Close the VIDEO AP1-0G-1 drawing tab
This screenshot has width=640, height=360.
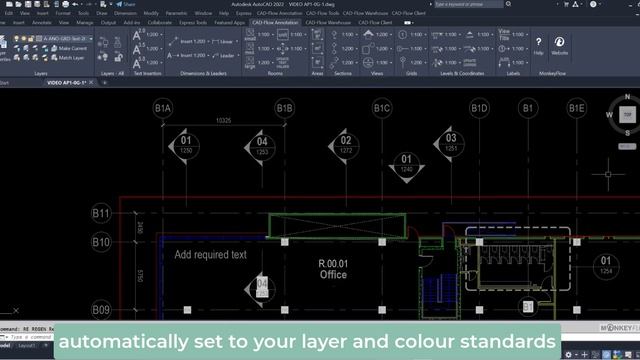(x=91, y=82)
